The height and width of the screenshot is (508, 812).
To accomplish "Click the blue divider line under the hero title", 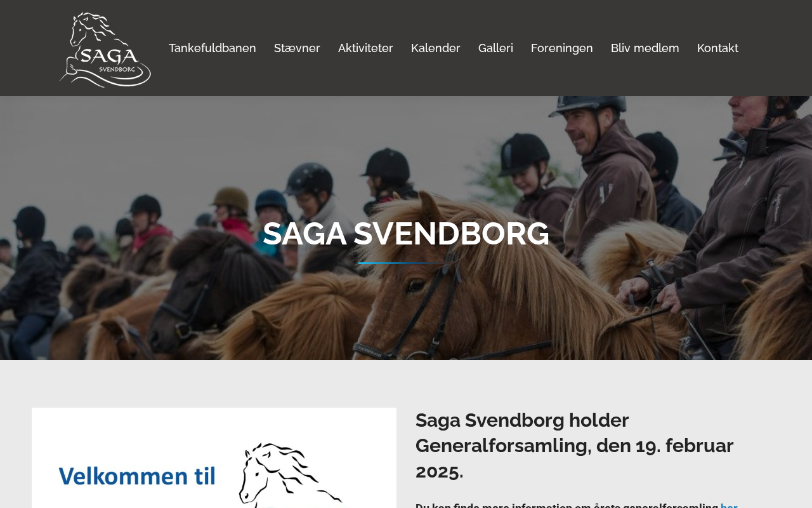I will 406,263.
